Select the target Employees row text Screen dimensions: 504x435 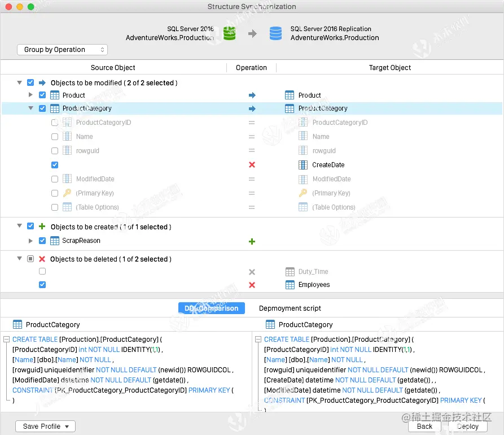click(314, 285)
